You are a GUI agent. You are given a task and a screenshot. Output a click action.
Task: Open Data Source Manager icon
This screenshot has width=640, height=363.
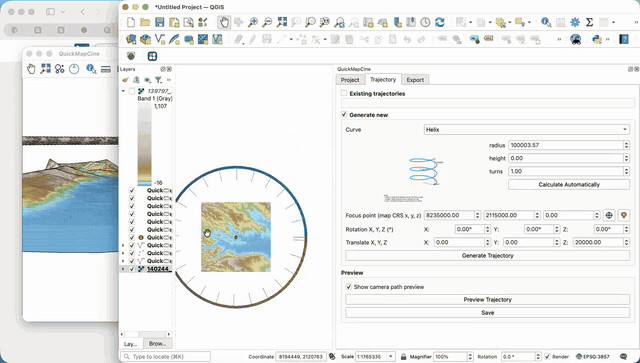coord(131,39)
